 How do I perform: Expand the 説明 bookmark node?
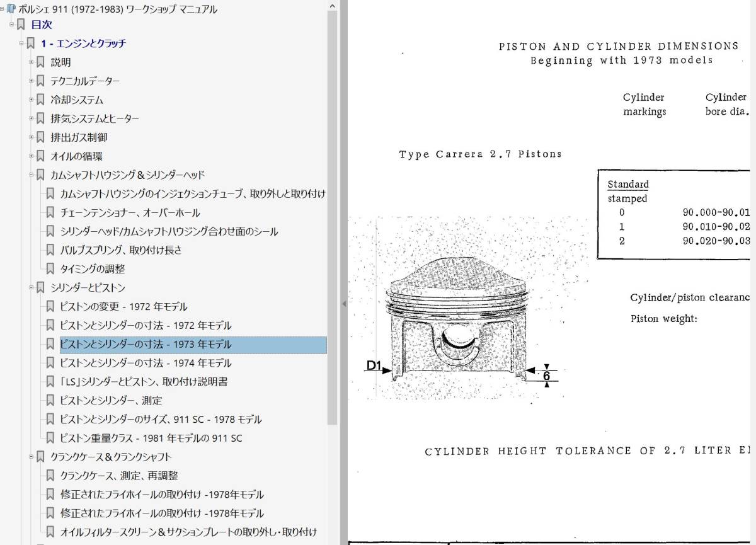[31, 62]
